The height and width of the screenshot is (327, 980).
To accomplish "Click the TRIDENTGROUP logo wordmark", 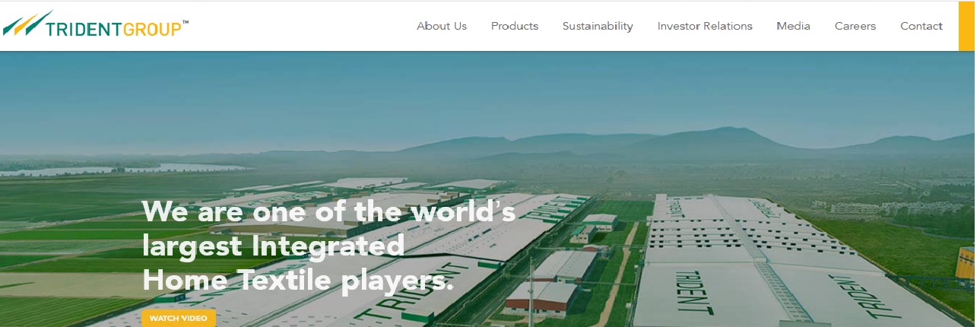I will 114,29.
